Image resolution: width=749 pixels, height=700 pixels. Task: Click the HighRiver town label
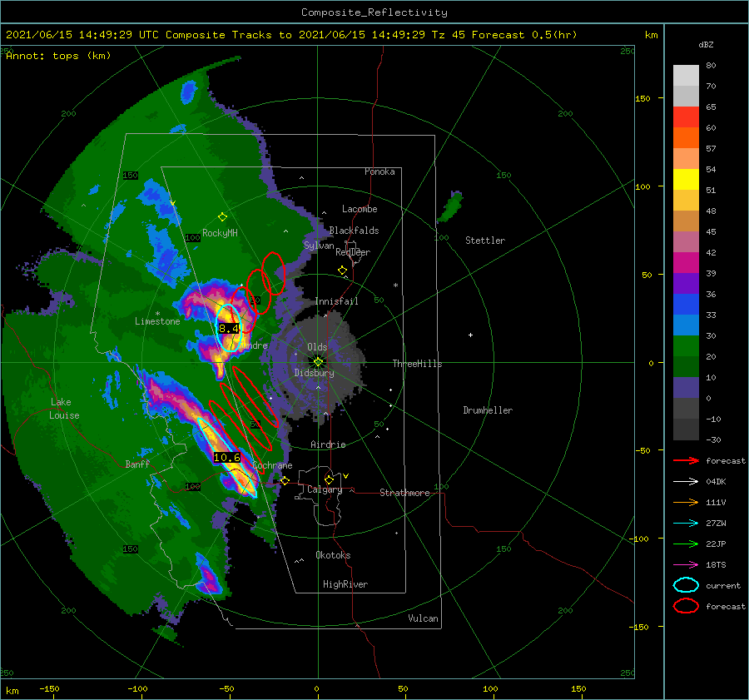tap(345, 584)
